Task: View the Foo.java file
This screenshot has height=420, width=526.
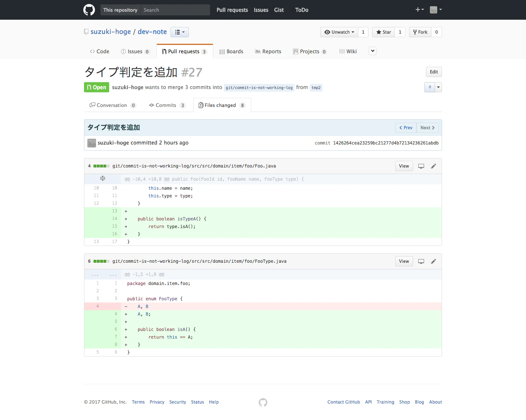Action: click(404, 166)
